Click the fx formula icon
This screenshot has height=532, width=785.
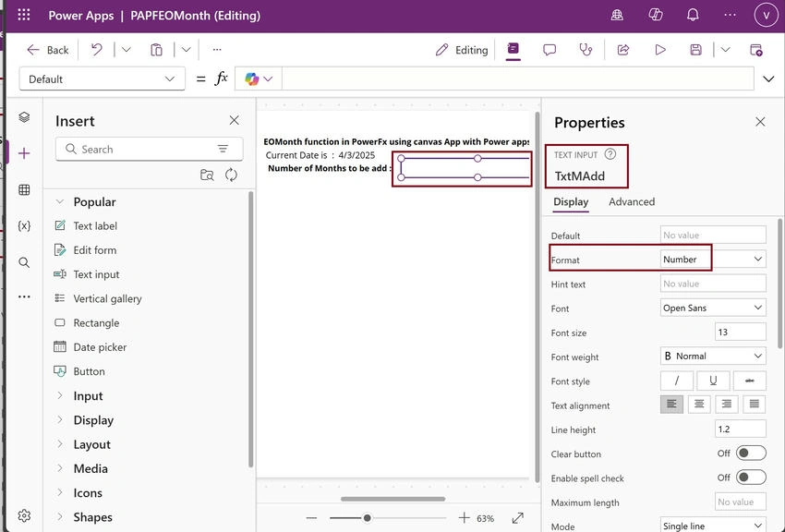[x=222, y=79]
